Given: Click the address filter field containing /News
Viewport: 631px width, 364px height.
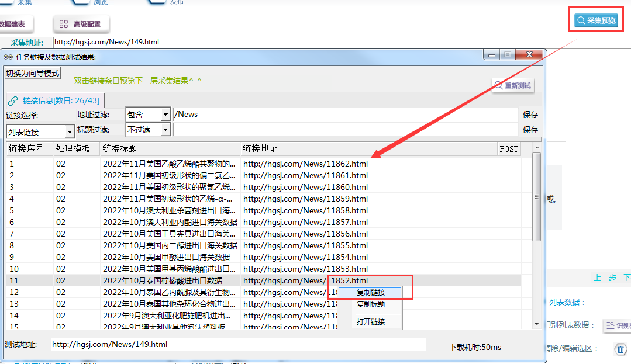Looking at the screenshot, I should click(345, 115).
